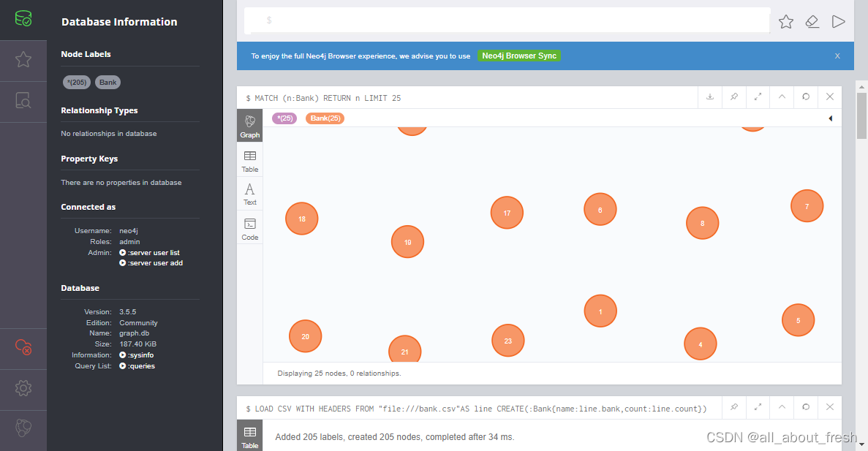Image resolution: width=868 pixels, height=451 pixels.
Task: Expand the MATCH result frame to fullscreen
Action: tap(758, 96)
